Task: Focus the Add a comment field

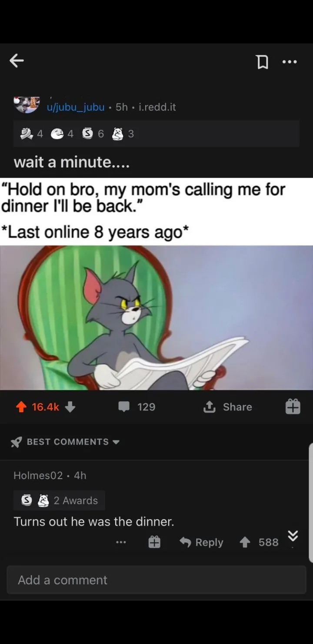Action: 156,580
